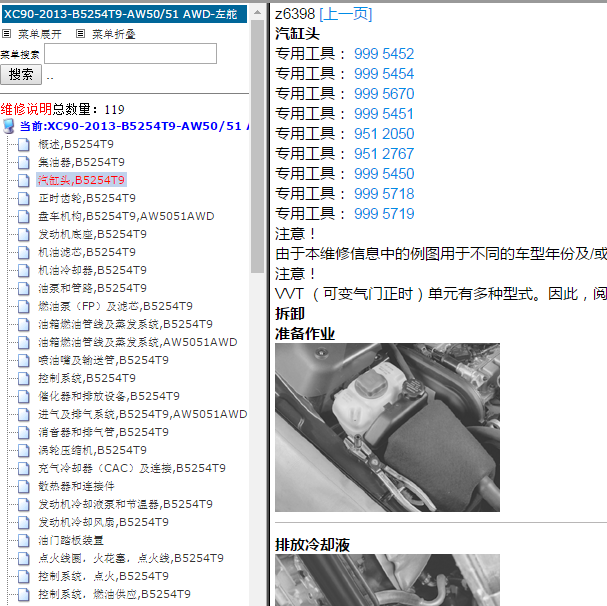Image resolution: width=607 pixels, height=606 pixels.
Task: Focus the 菜单搜索 search input field
Action: [x=130, y=53]
